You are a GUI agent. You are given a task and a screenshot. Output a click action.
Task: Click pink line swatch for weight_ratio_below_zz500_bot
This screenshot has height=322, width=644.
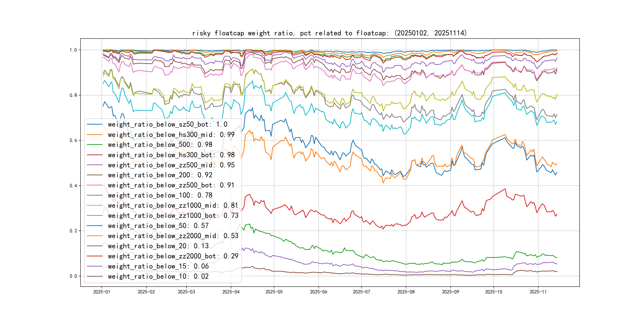coord(94,185)
